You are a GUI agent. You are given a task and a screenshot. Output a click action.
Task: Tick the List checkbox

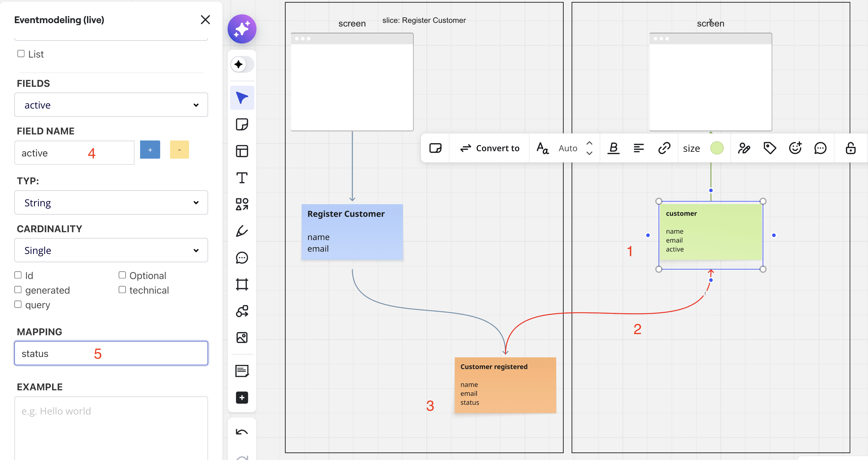coord(21,54)
